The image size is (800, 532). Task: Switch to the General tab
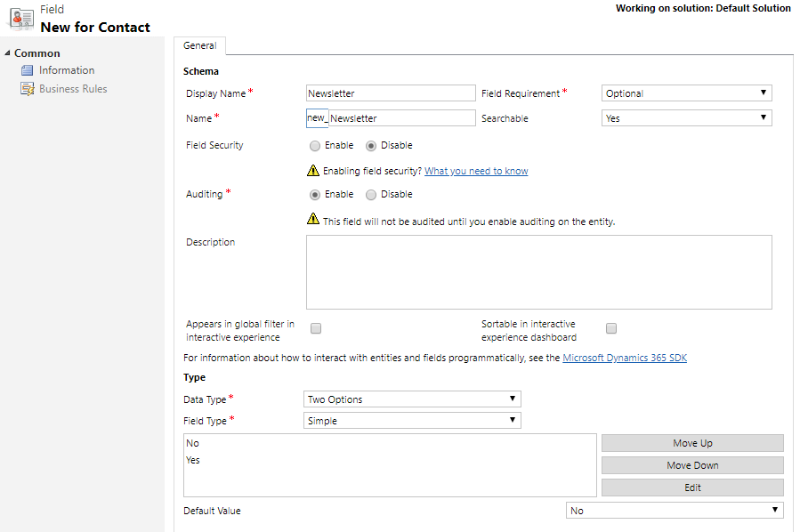point(200,45)
